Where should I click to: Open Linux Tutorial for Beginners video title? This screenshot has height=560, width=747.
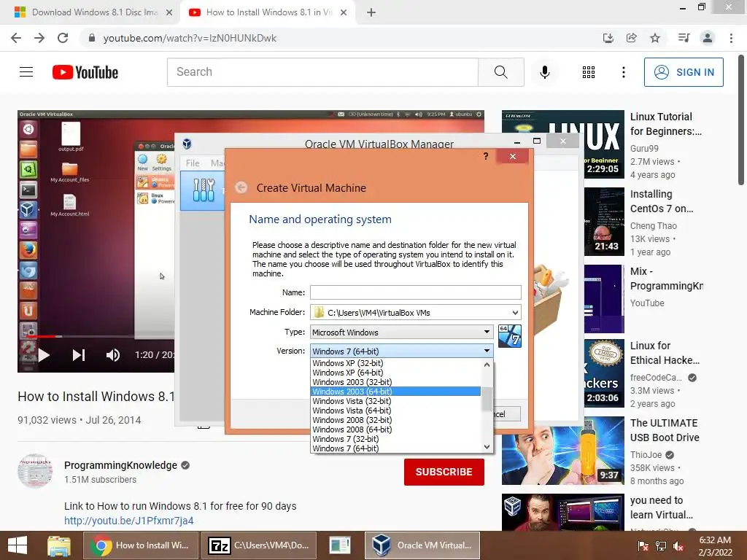pos(665,124)
